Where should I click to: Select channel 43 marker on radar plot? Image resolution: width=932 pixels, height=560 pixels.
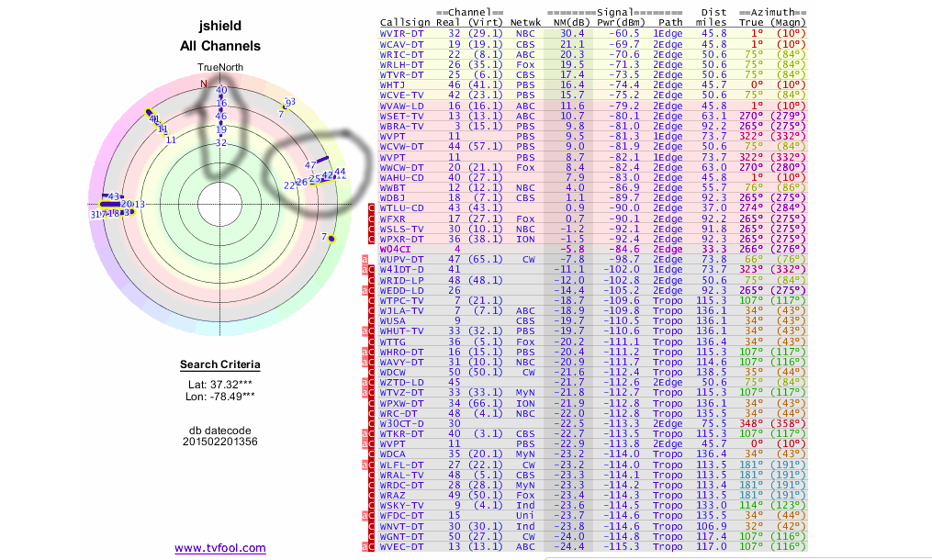coord(114,196)
